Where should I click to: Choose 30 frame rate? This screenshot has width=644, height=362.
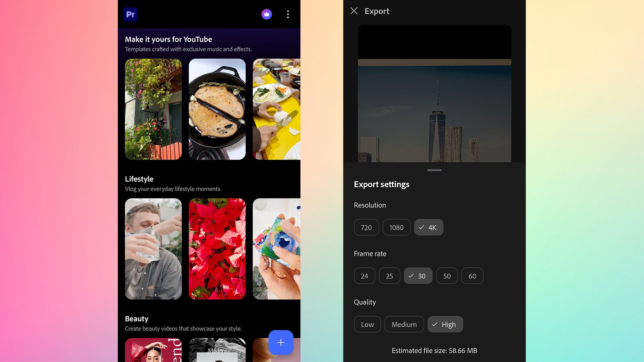coord(418,276)
